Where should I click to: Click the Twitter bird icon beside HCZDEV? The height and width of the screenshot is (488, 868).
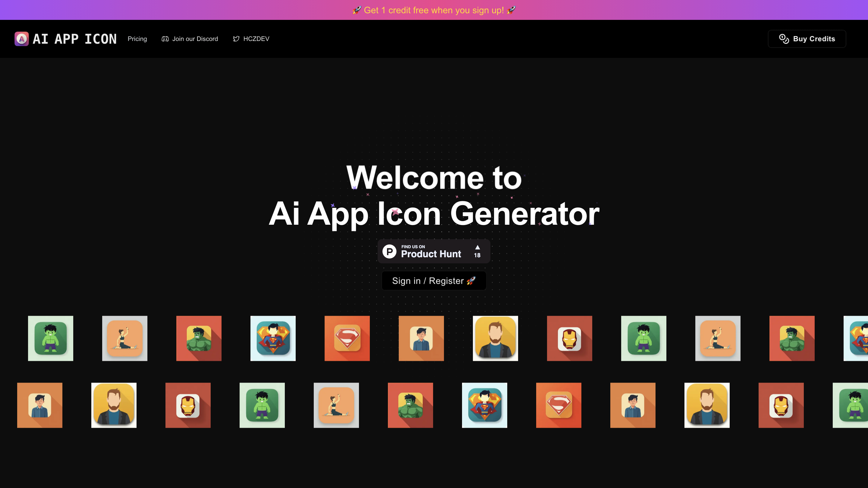[236, 39]
